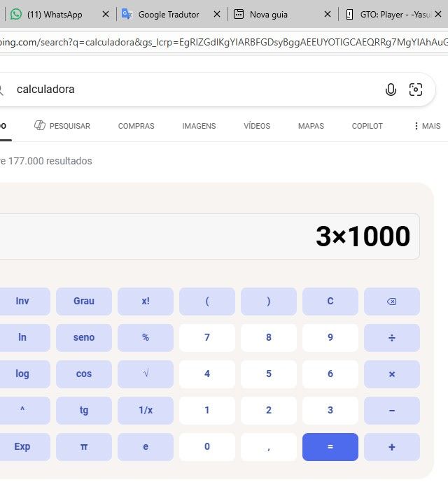
Task: Click the calculator display showing 3×1000
Action: 210,236
